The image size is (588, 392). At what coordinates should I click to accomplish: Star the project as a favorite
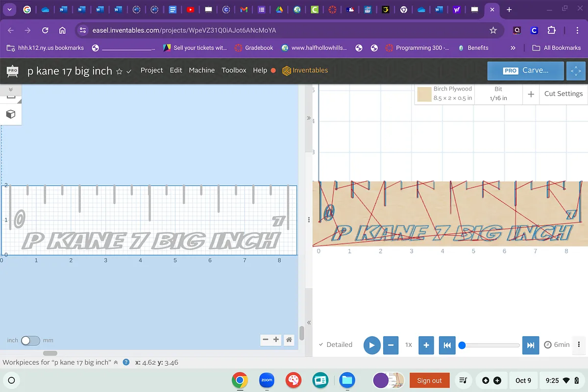point(119,72)
